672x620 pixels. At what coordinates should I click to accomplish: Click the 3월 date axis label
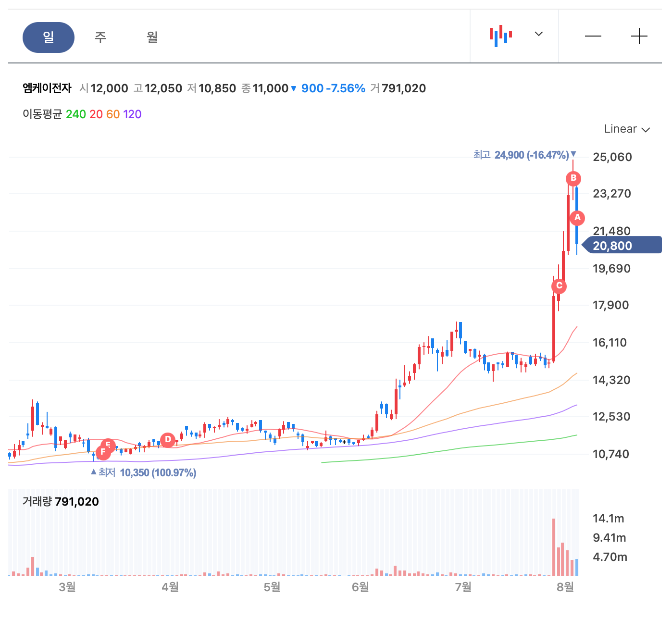pyautogui.click(x=67, y=587)
